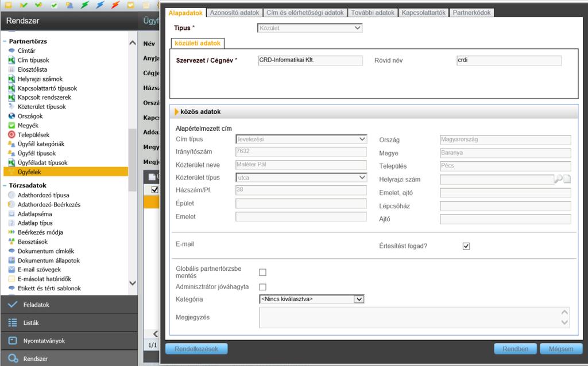Switch to Kapcsolattartók tab
588x366 pixels.
423,13
